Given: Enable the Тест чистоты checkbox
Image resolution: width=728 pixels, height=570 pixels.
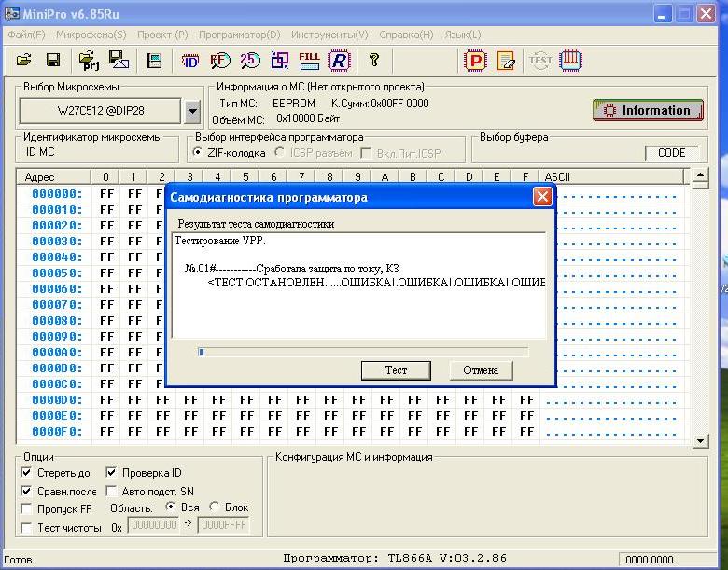Looking at the screenshot, I should pyautogui.click(x=26, y=528).
